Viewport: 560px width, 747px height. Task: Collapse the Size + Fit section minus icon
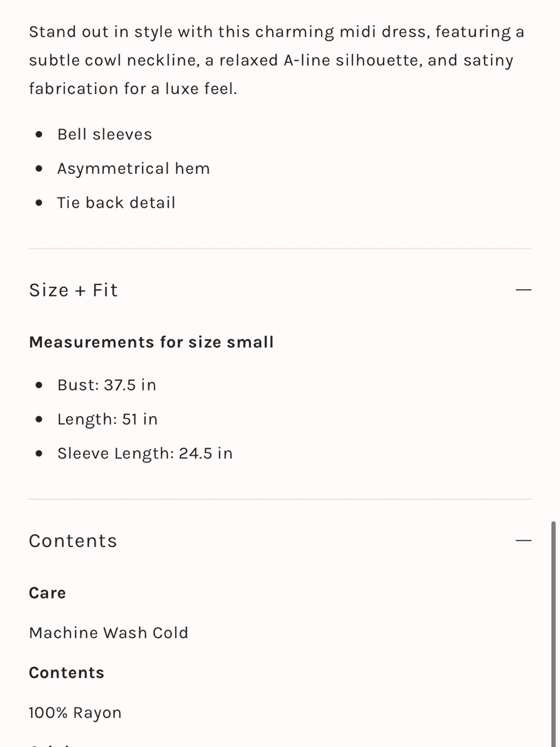click(523, 290)
